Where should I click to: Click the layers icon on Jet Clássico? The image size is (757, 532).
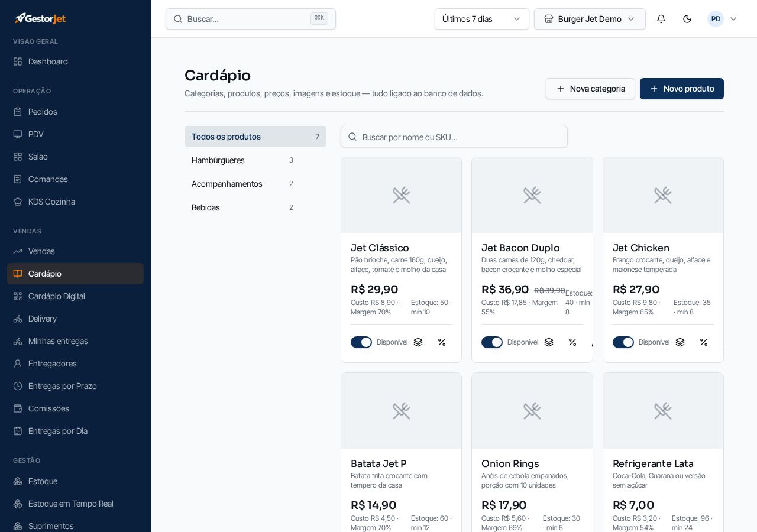point(418,342)
